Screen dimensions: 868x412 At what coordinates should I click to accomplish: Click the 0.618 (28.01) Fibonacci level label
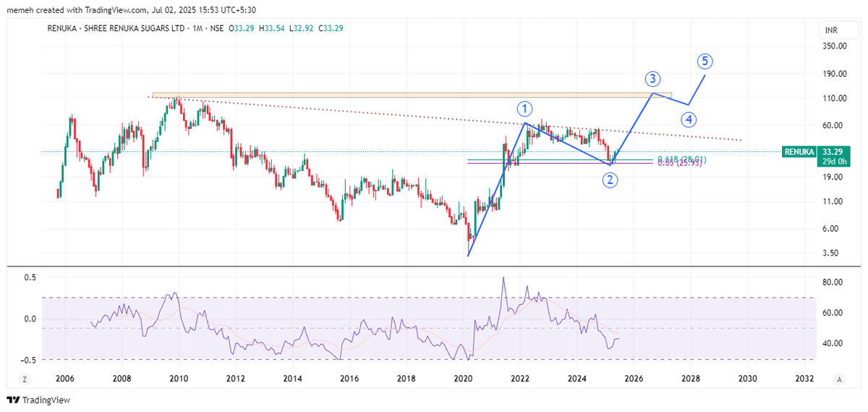coord(681,159)
